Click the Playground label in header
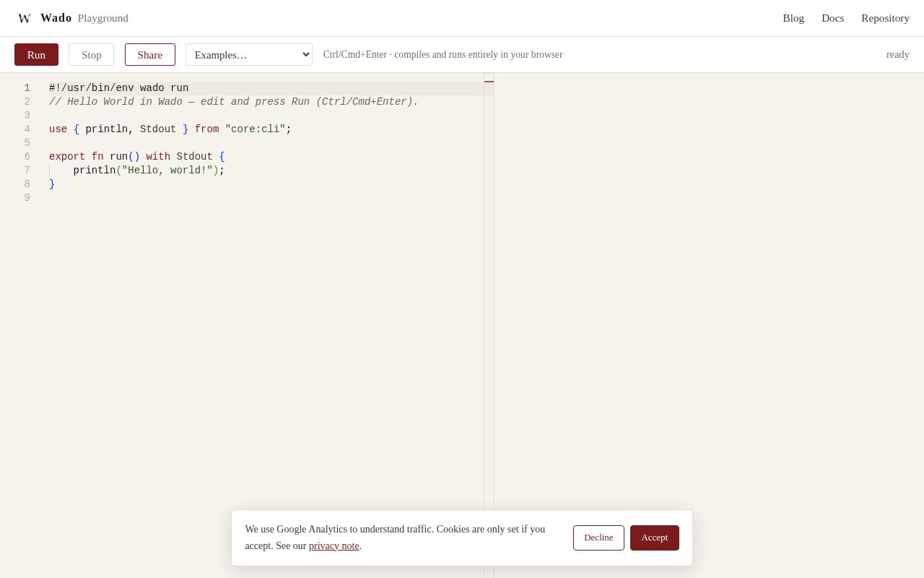 pyautogui.click(x=103, y=18)
